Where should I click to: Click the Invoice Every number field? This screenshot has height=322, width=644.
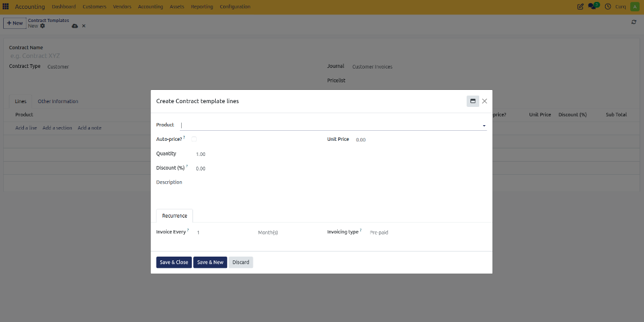pyautogui.click(x=225, y=233)
